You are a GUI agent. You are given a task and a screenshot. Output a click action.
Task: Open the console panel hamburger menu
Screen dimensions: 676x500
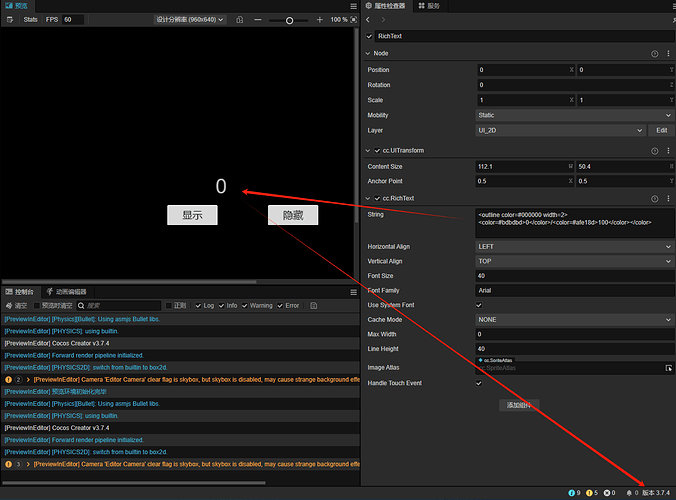click(x=354, y=292)
